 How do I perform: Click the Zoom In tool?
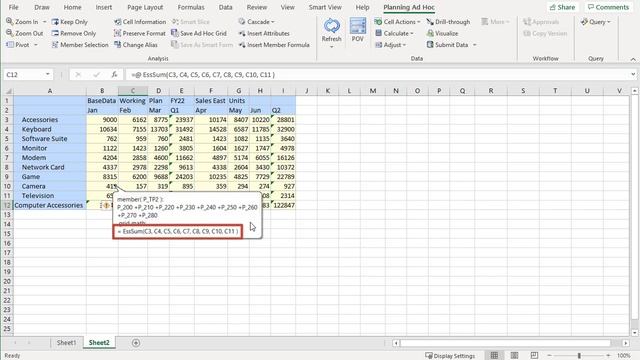pos(22,22)
